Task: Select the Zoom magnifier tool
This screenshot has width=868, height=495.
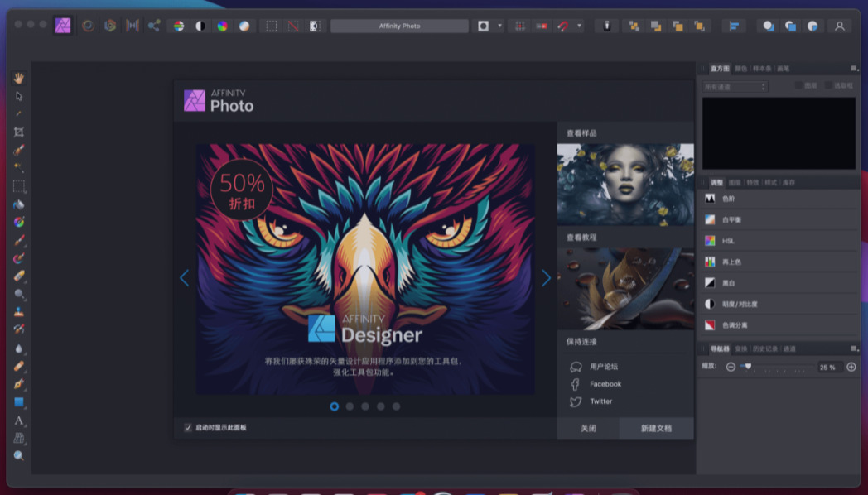Action: click(x=19, y=456)
